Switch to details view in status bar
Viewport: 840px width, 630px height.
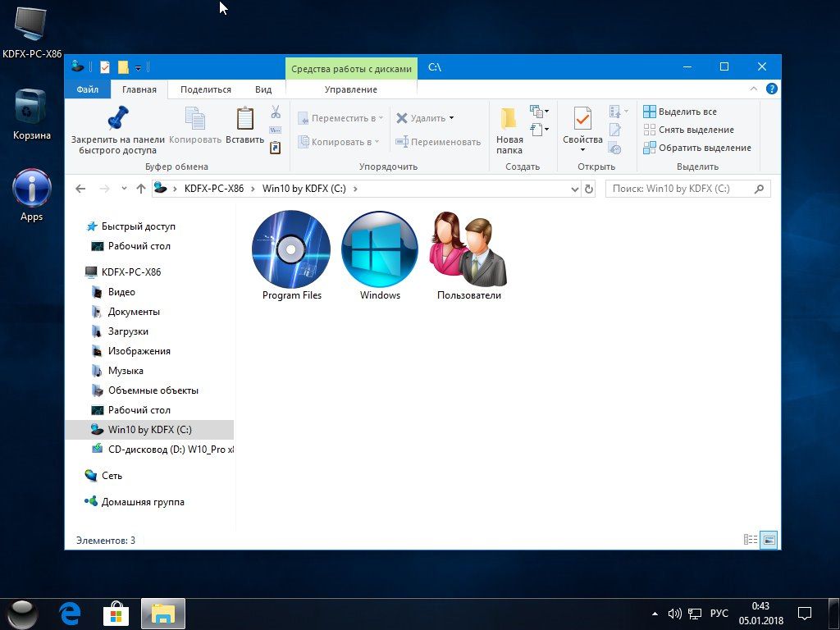750,540
